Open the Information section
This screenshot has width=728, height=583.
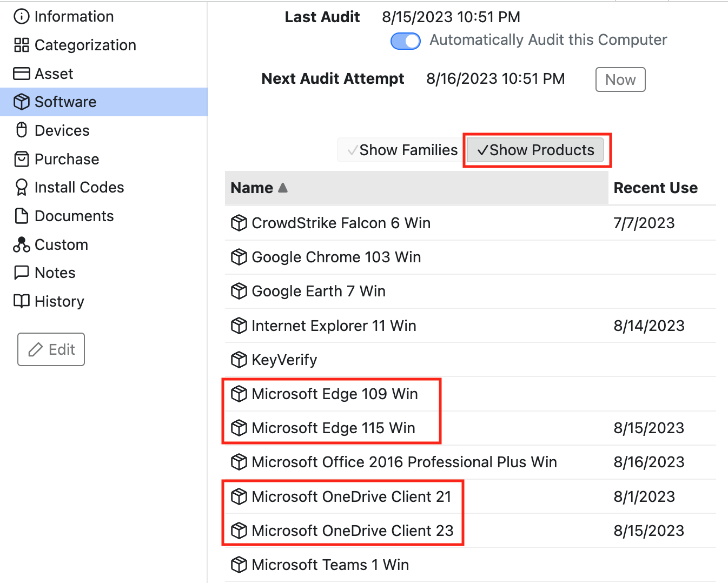(x=104, y=17)
